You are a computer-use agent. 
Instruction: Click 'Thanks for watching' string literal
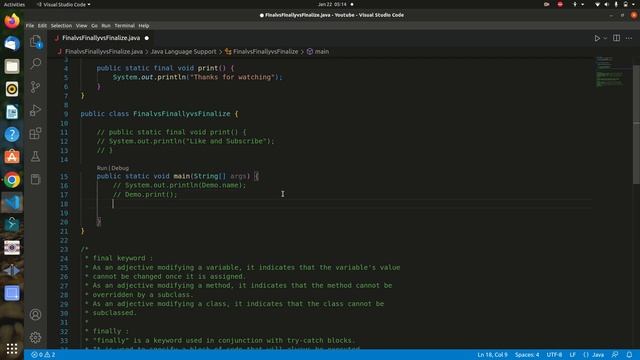pyautogui.click(x=232, y=77)
